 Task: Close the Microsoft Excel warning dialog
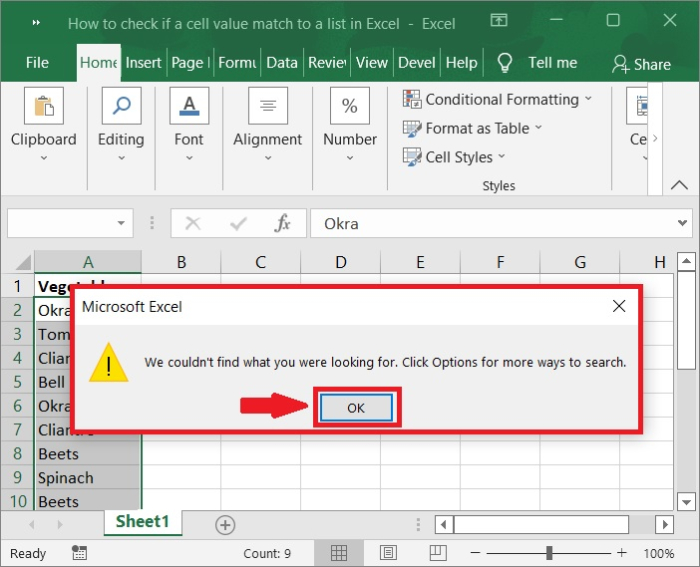619,306
